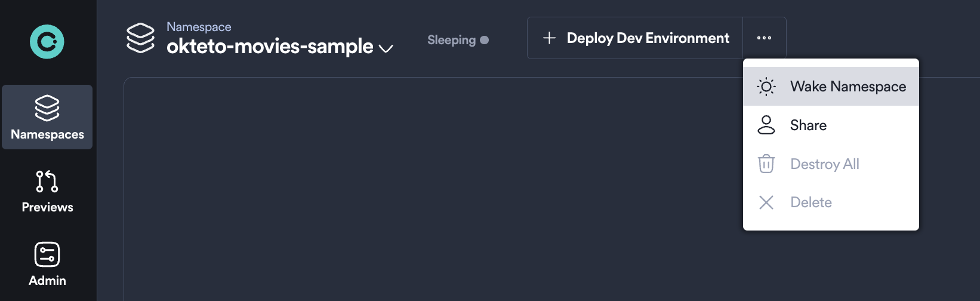Click the trash icon beside Destroy All
Screen dimensions: 980x301
[766, 164]
